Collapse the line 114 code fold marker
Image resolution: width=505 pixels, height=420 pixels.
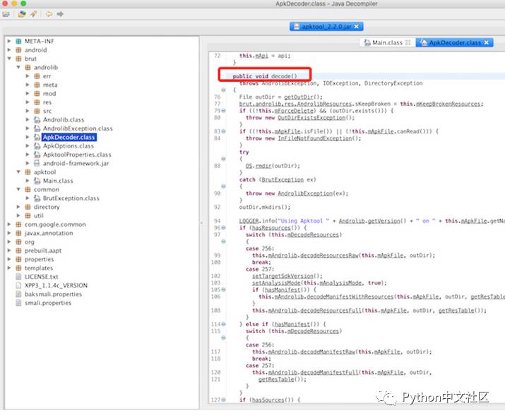coord(224,323)
